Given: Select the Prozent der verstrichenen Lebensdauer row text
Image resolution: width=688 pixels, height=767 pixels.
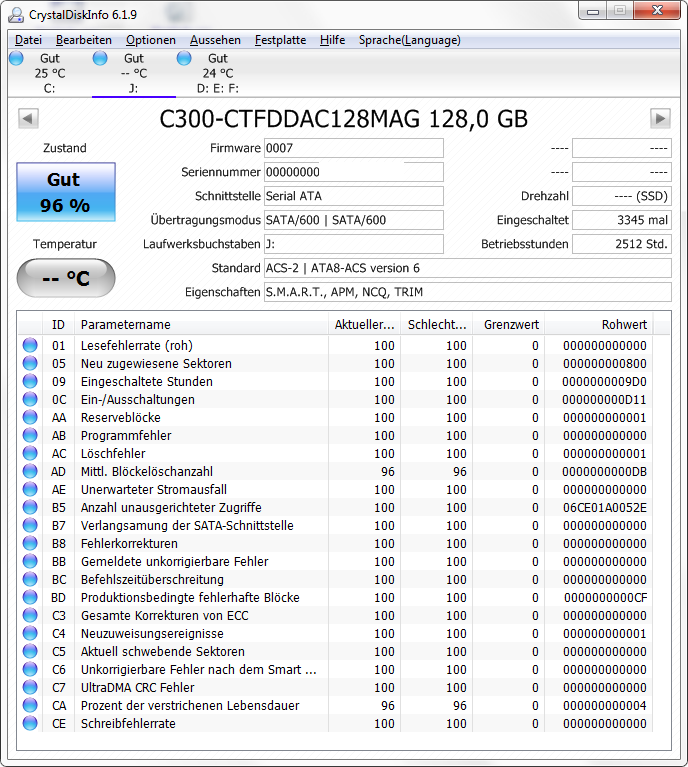Looking at the screenshot, I should [x=190, y=705].
